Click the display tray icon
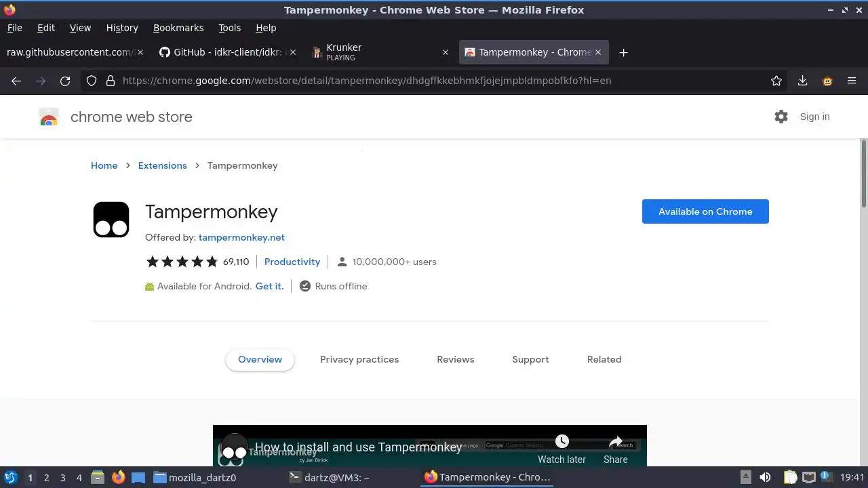The height and width of the screenshot is (488, 868). [808, 477]
